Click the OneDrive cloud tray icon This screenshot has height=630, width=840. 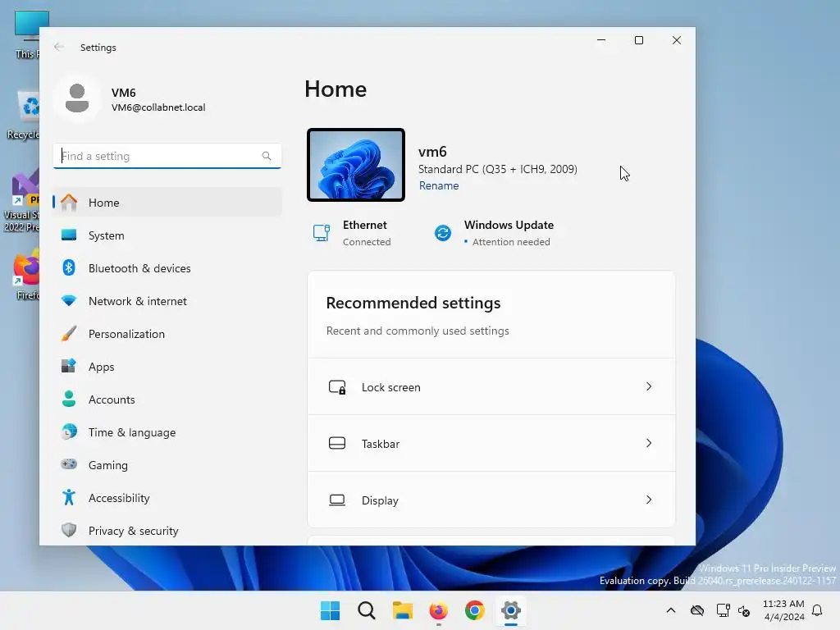click(x=697, y=610)
